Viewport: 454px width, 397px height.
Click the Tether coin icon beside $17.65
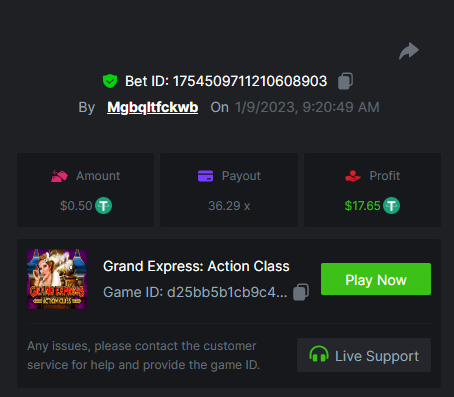point(391,206)
